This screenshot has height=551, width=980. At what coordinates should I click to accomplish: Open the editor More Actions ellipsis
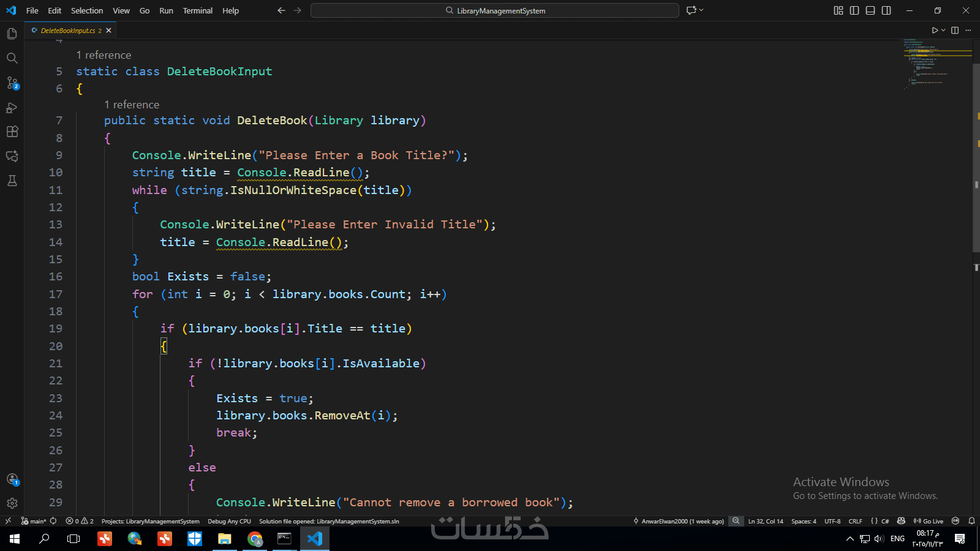[968, 30]
